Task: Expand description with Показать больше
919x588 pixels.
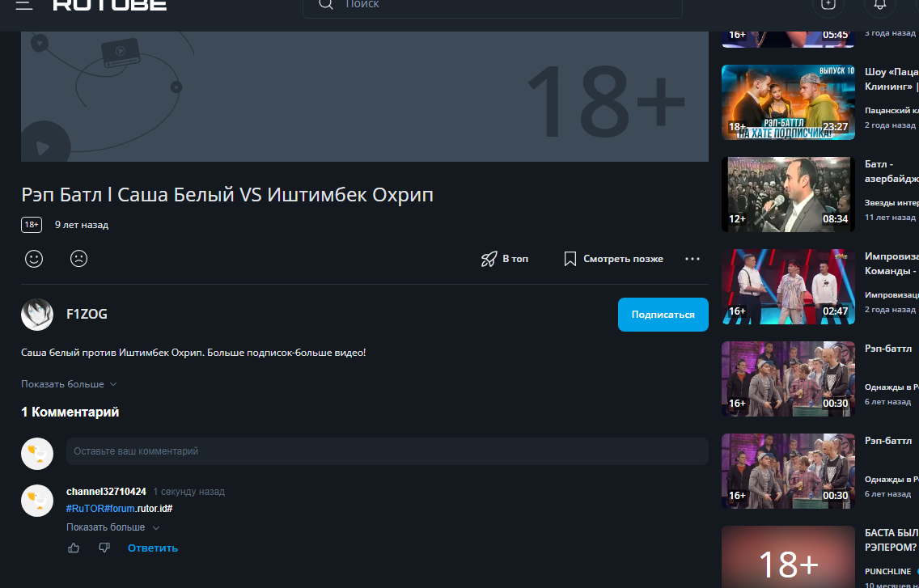Action: point(69,384)
